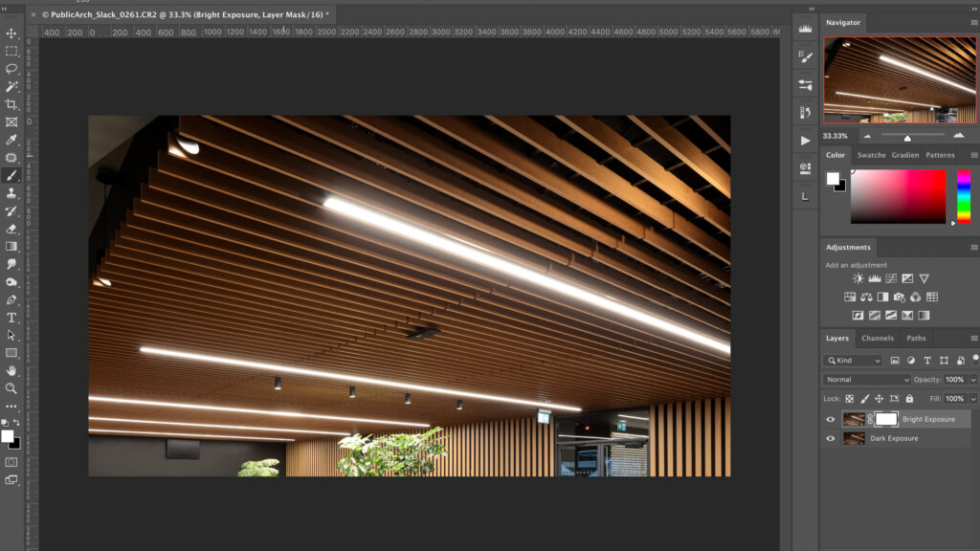The height and width of the screenshot is (551, 980).
Task: Open the Adjustments panel menu
Action: click(x=974, y=248)
